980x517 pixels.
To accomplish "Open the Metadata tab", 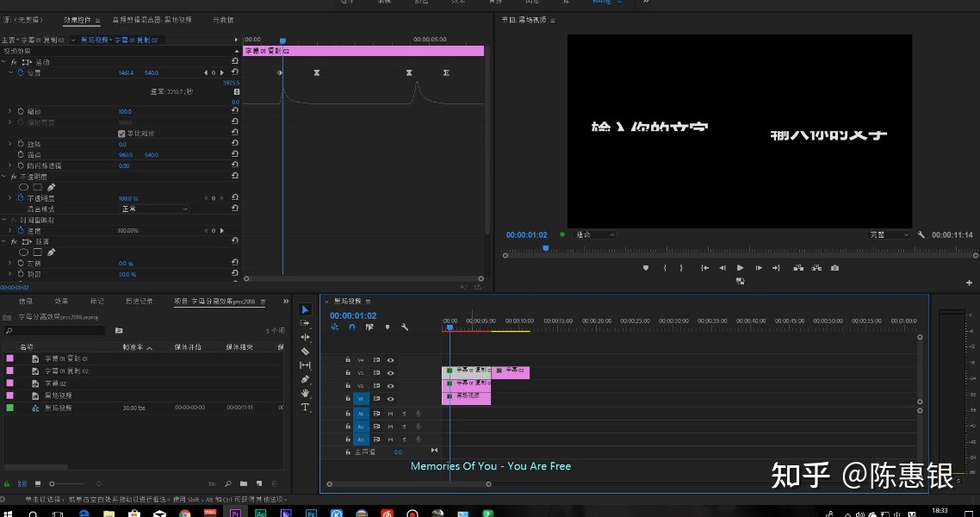I will (223, 20).
